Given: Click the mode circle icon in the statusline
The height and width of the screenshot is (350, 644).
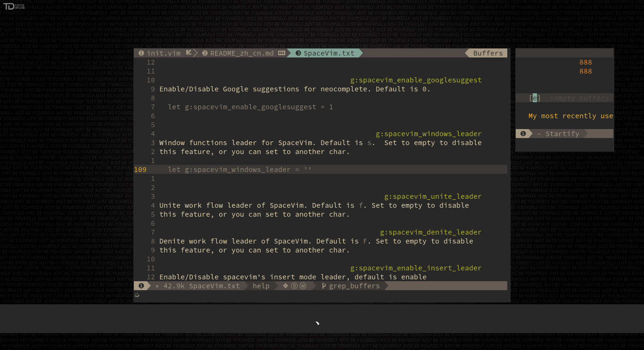Looking at the screenshot, I should (x=141, y=285).
